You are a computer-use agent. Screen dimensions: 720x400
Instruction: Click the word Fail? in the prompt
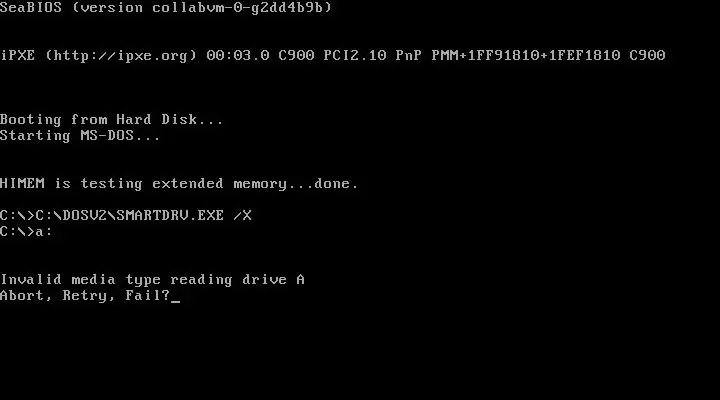(x=148, y=295)
